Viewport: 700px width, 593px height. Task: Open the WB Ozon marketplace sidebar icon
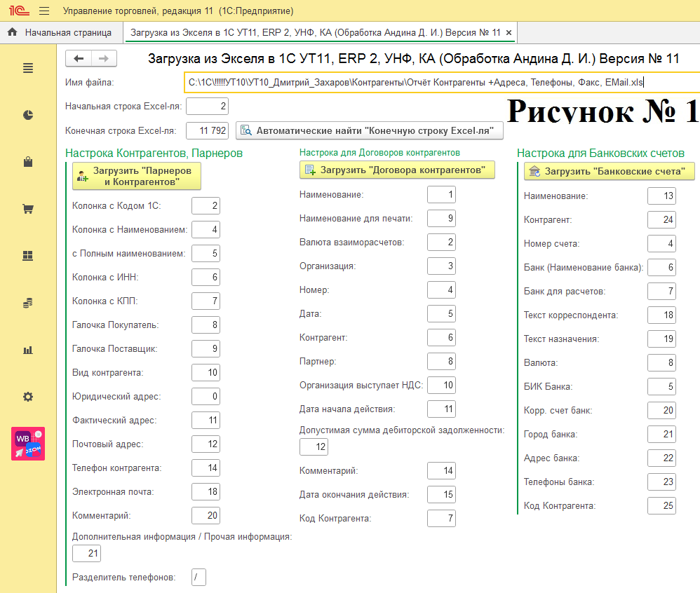coord(28,444)
